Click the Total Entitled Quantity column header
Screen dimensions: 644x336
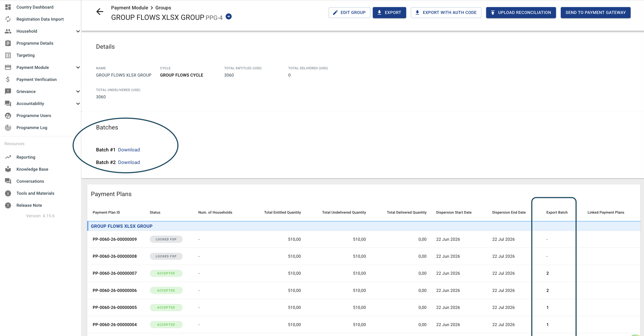pos(282,212)
